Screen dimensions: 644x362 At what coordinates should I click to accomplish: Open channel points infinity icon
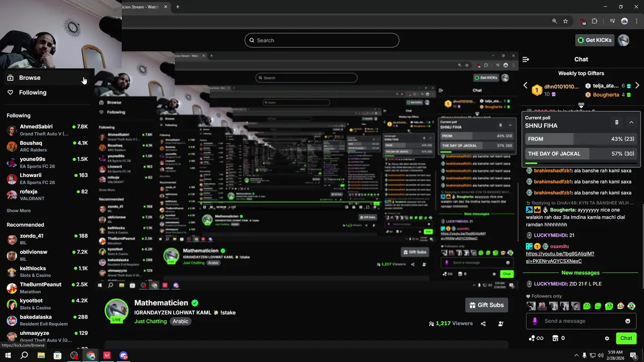(x=536, y=338)
